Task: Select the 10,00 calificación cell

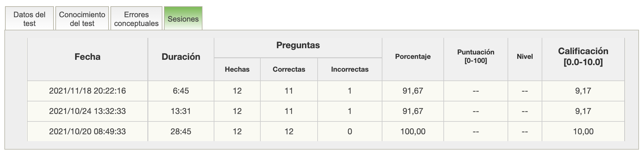Action: tap(583, 131)
